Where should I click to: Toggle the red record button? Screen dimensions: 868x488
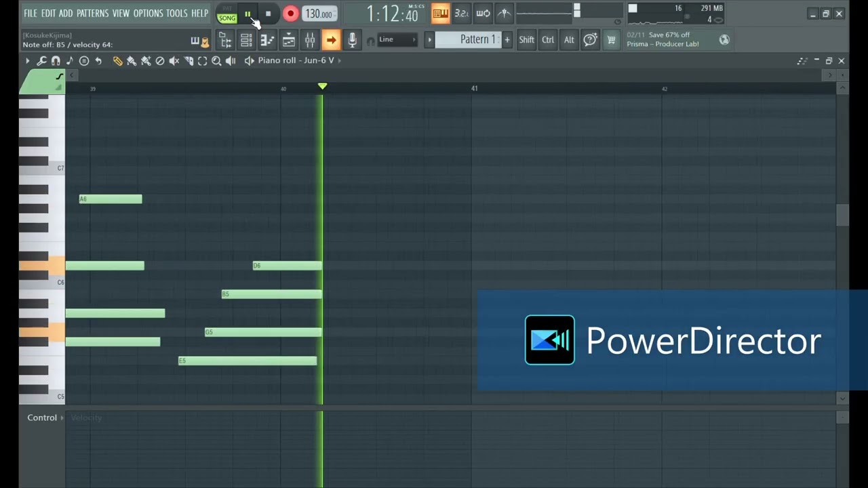(290, 14)
